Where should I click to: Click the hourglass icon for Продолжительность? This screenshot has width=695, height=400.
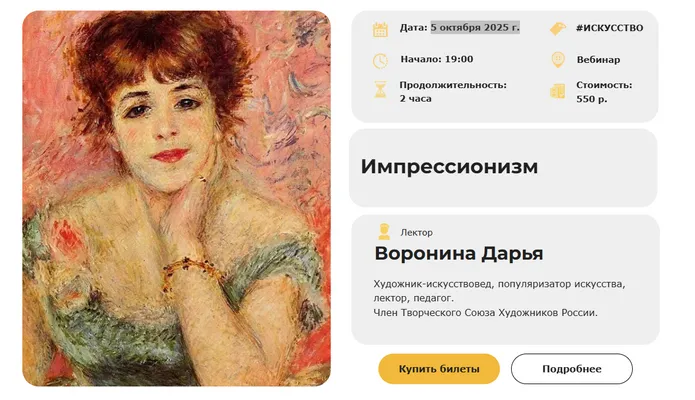[x=380, y=90]
